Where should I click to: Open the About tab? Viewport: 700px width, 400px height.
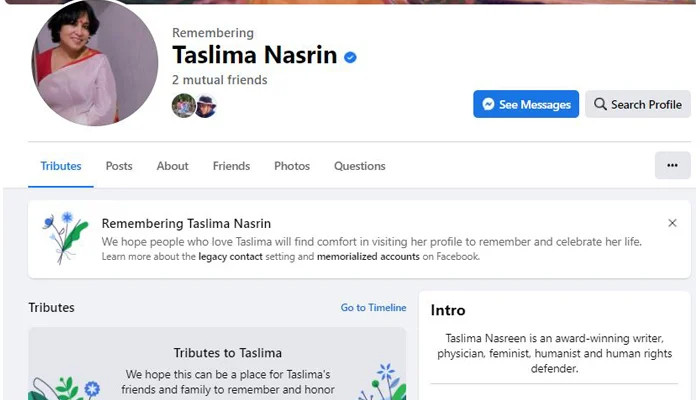[x=172, y=166]
